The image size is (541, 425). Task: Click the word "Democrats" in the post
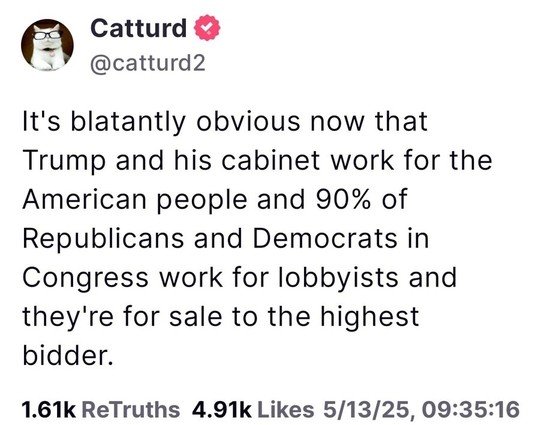(325, 238)
